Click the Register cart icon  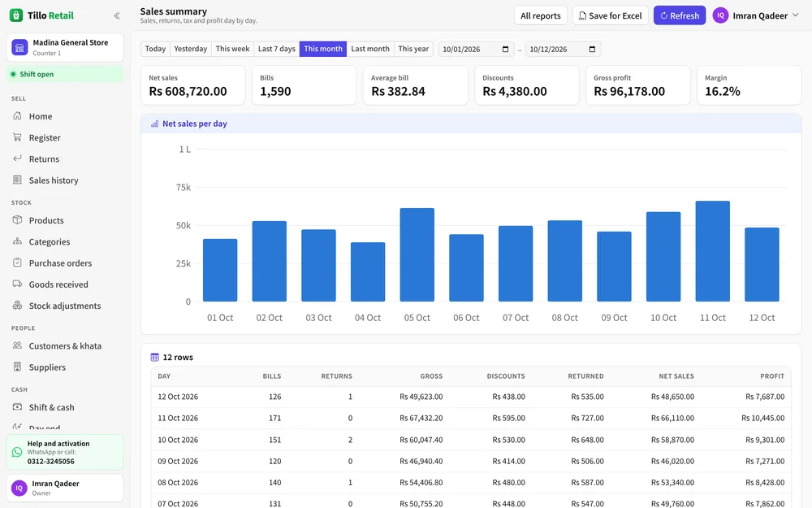pyautogui.click(x=18, y=137)
